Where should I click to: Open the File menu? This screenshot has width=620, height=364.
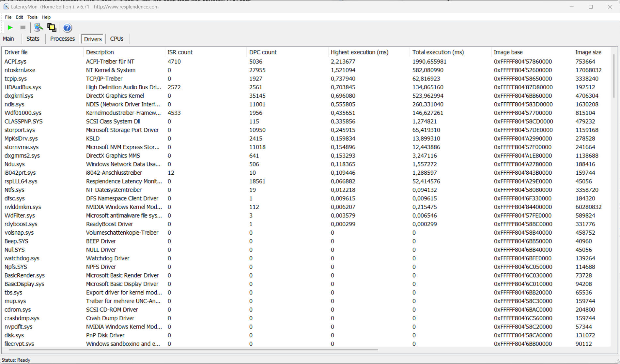point(8,17)
